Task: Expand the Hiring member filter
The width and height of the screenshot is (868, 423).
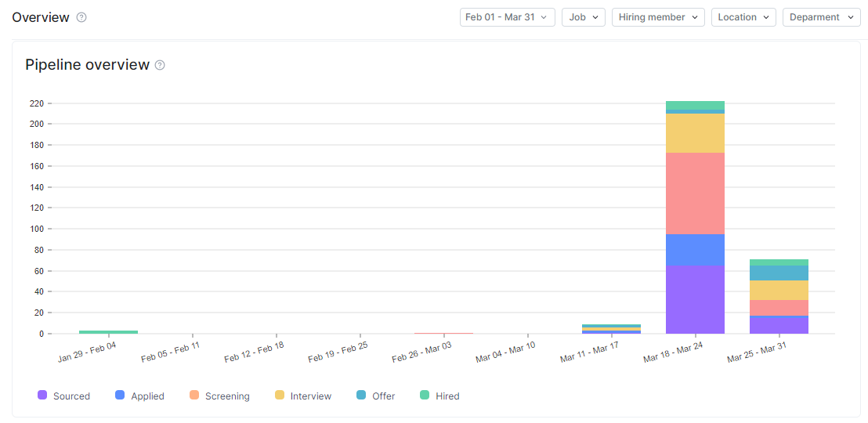Action: 658,17
